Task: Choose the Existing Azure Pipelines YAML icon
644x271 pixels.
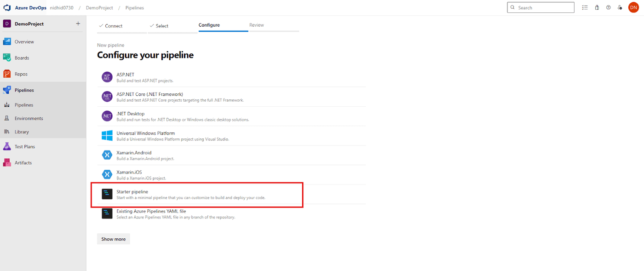Action: (x=107, y=213)
